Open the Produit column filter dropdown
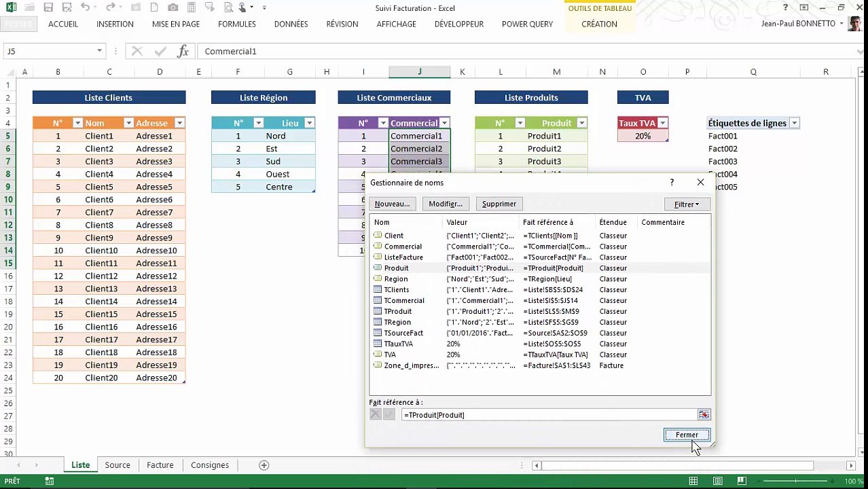Viewport: 868px width, 489px height. (x=581, y=123)
